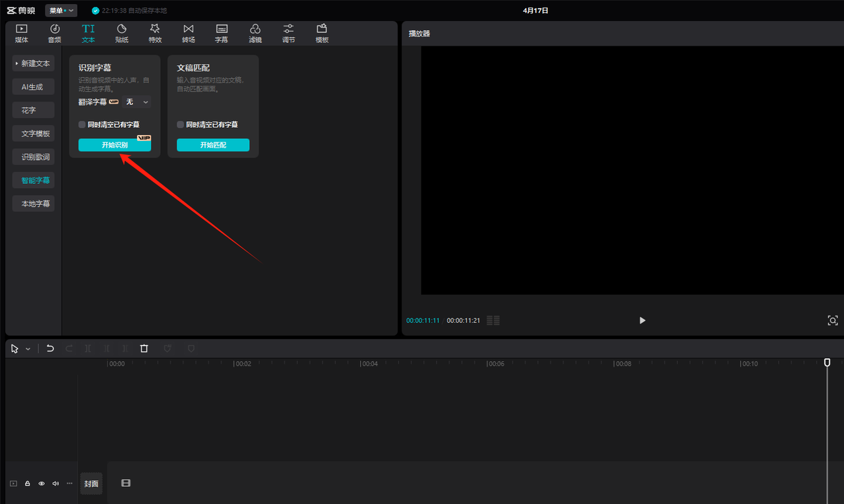Open the 调节 (Adjust) panel
This screenshot has width=844, height=504.
289,33
